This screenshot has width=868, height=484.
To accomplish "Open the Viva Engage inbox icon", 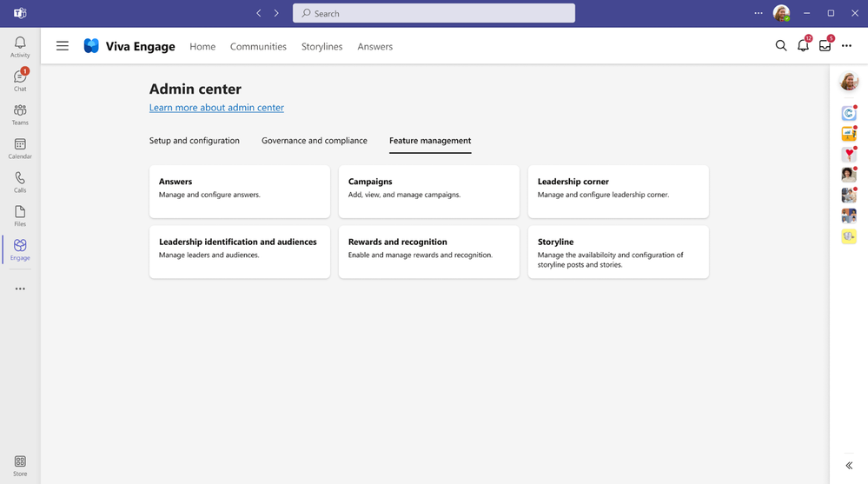I will coord(825,46).
